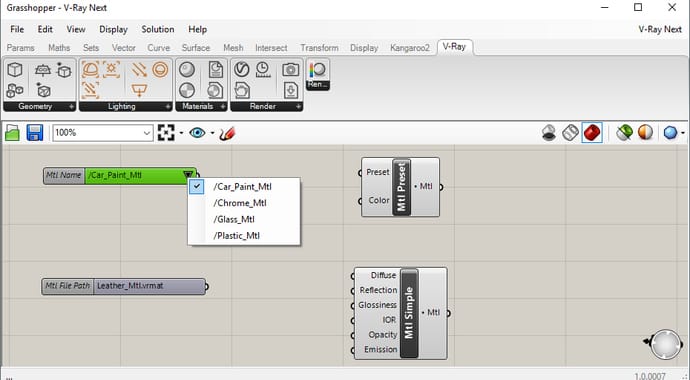Toggle the eye preview visibility icon
This screenshot has height=380, width=690.
point(197,132)
